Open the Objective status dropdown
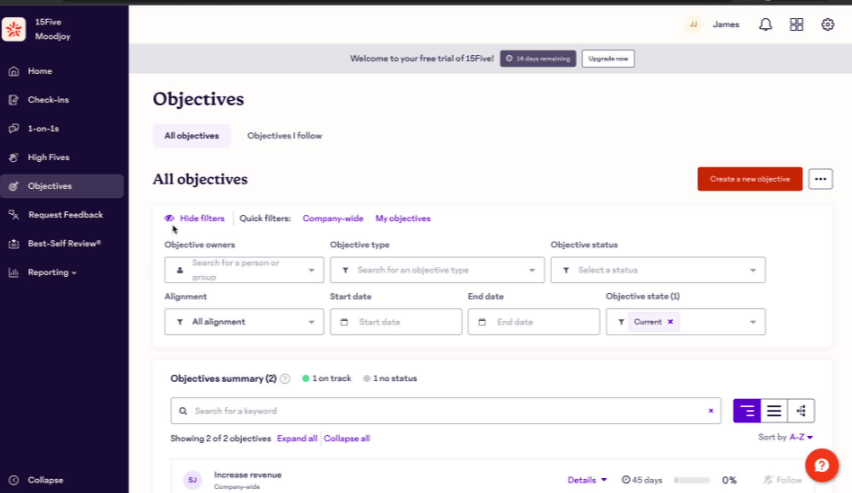The image size is (852, 493). 657,270
